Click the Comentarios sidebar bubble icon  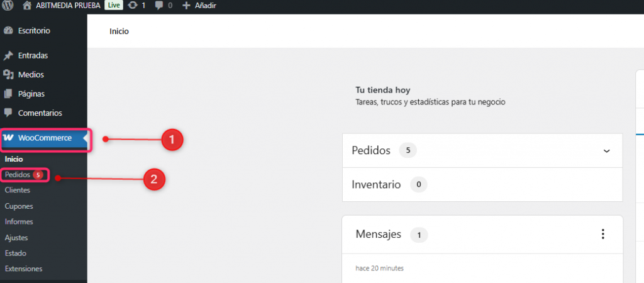pyautogui.click(x=8, y=113)
